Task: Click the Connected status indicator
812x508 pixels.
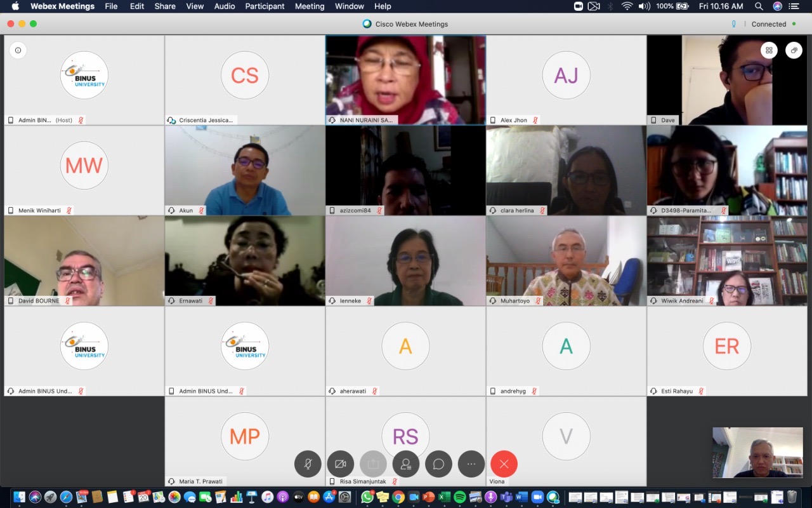Action: pos(769,24)
